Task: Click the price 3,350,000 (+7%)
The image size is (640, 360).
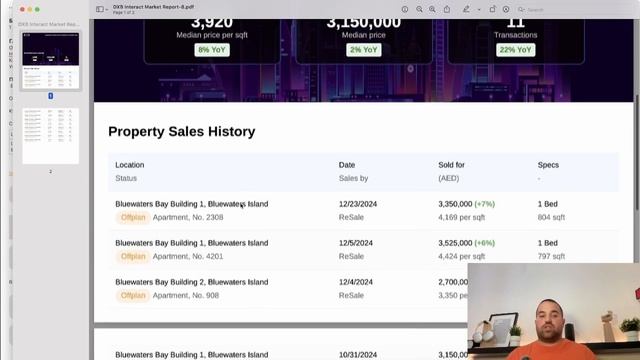Action: (467, 204)
